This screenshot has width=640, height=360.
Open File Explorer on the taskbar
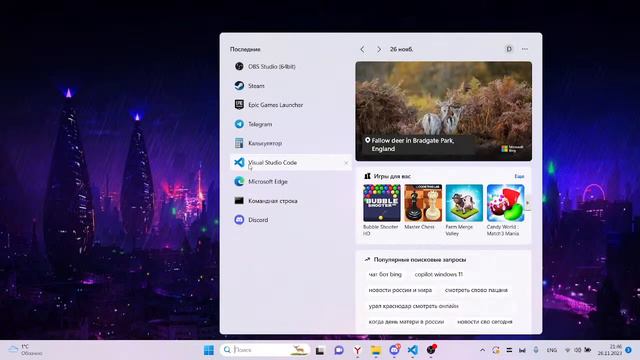(x=376, y=350)
